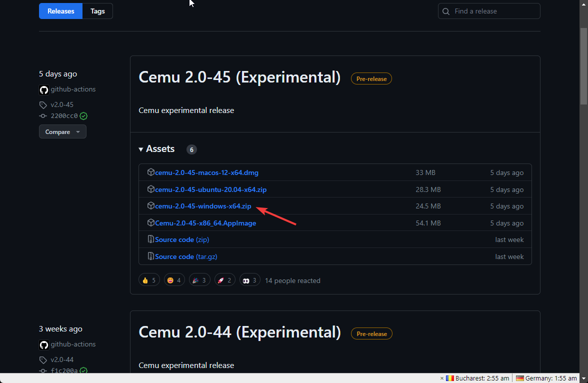Toggle the rocket reaction

click(224, 280)
